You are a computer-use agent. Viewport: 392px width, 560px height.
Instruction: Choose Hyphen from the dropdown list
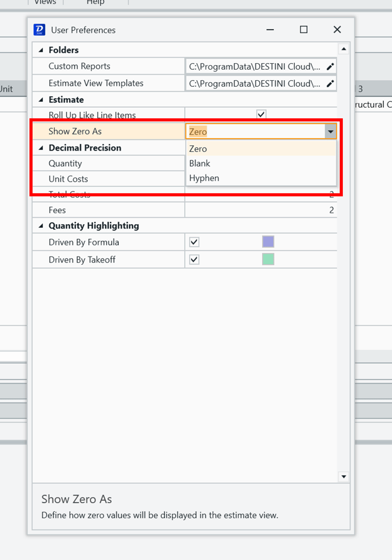[261, 178]
